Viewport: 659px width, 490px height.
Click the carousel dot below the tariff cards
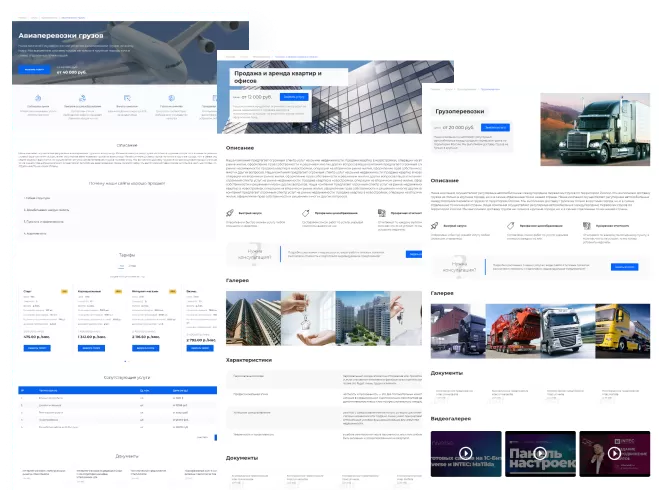[126, 360]
